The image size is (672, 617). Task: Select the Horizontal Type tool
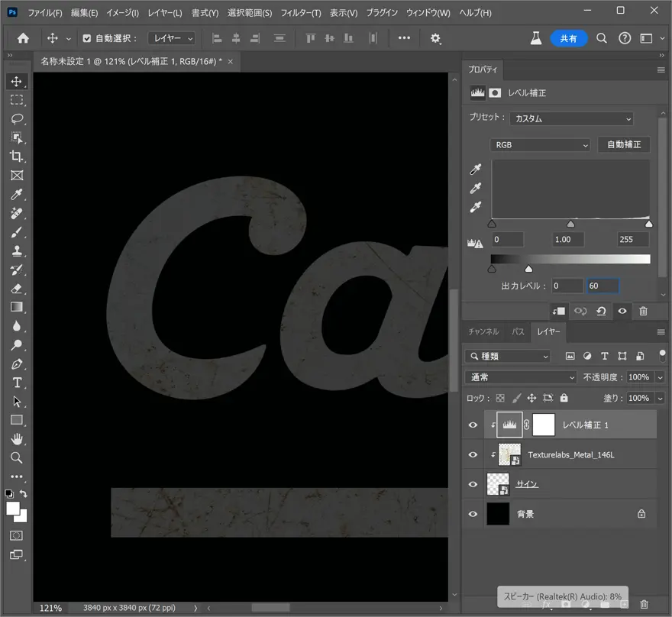click(16, 383)
